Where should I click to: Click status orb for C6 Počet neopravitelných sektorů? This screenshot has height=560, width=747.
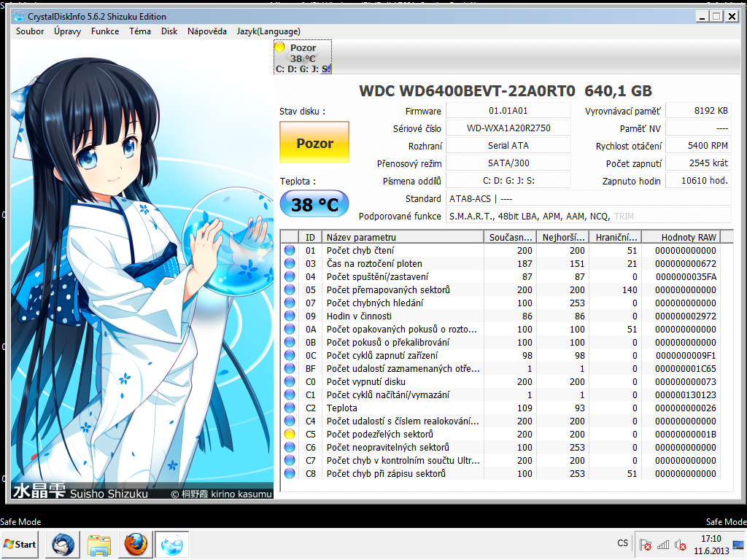click(x=290, y=447)
